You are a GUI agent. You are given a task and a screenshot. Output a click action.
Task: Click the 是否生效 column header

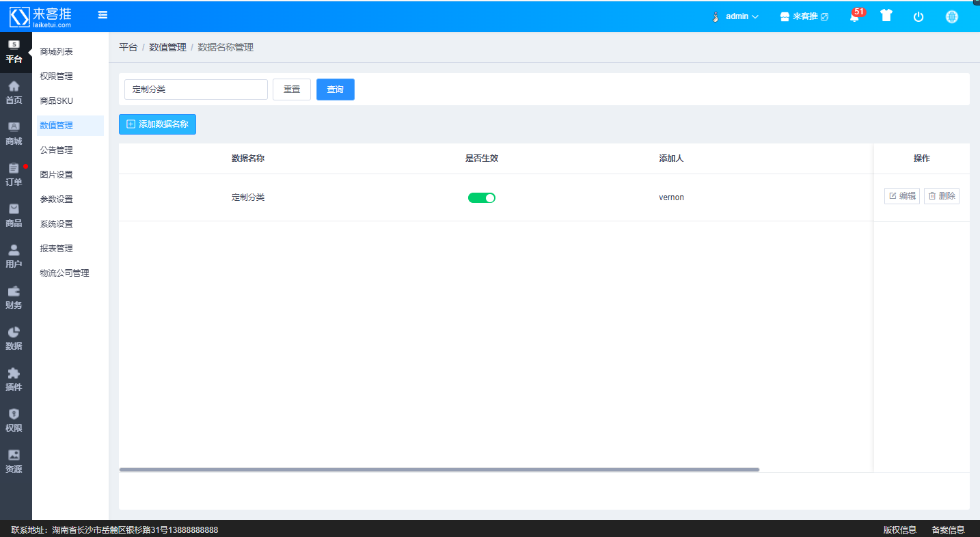482,159
